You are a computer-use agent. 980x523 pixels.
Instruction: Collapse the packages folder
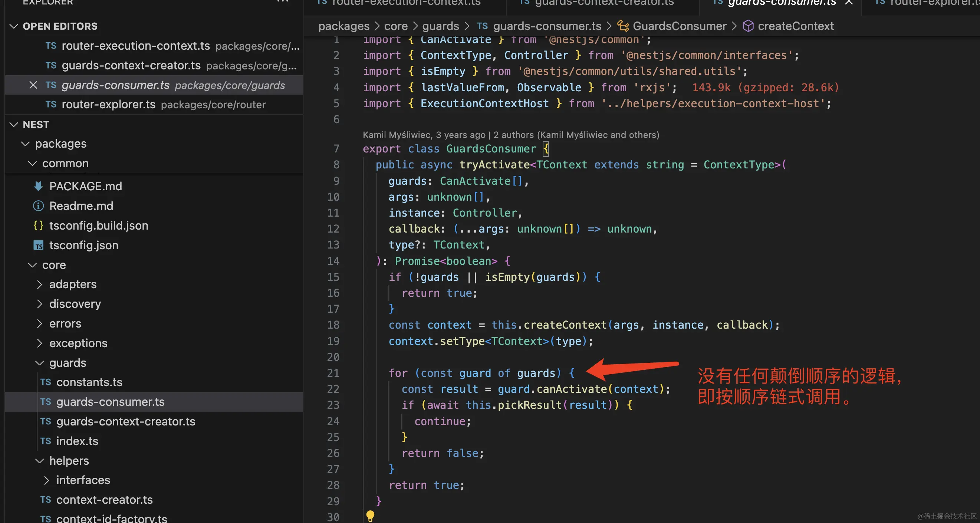coord(26,144)
